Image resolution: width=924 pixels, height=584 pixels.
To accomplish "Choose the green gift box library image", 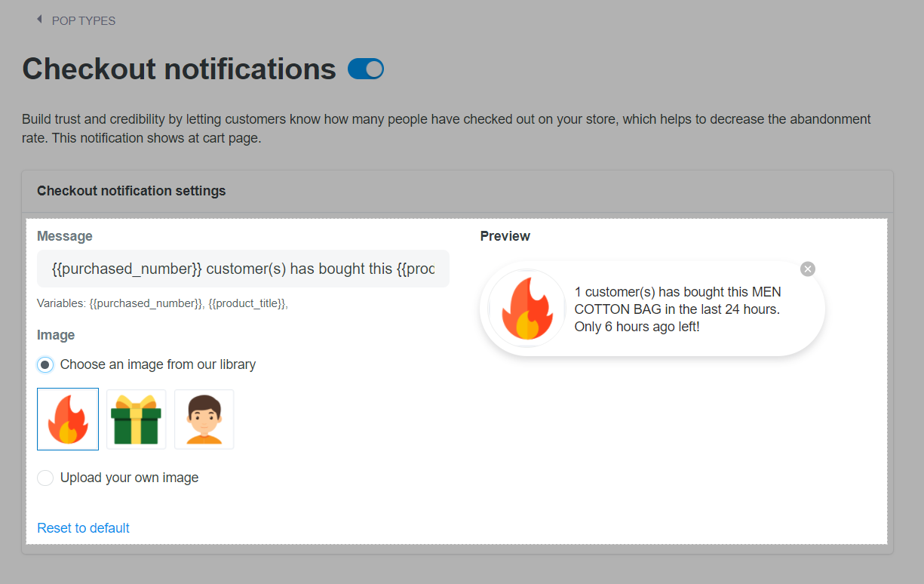I will point(136,419).
